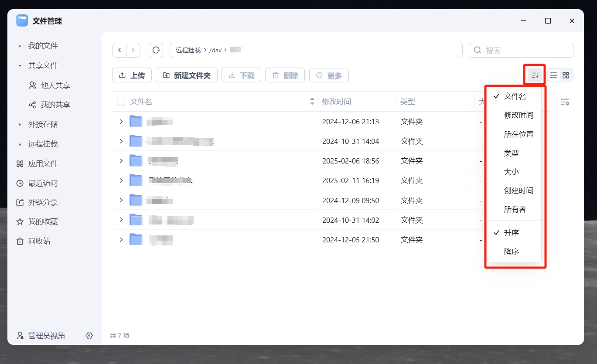This screenshot has height=364, width=597.
Task: Expand the folder row dated 2025-02-11 16:19
Action: tap(121, 180)
